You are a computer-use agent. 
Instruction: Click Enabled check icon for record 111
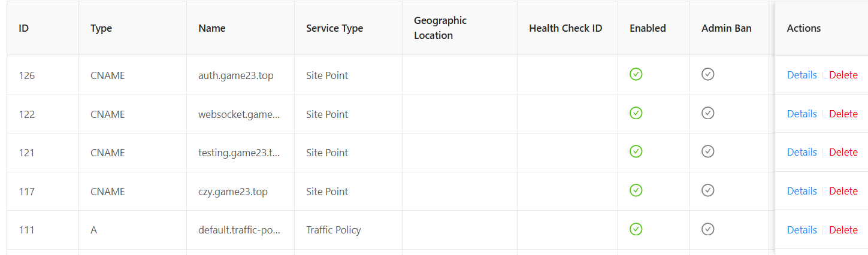[636, 229]
